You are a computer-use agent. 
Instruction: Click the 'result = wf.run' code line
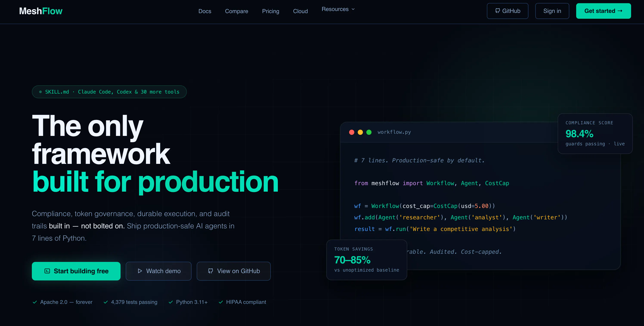435,229
